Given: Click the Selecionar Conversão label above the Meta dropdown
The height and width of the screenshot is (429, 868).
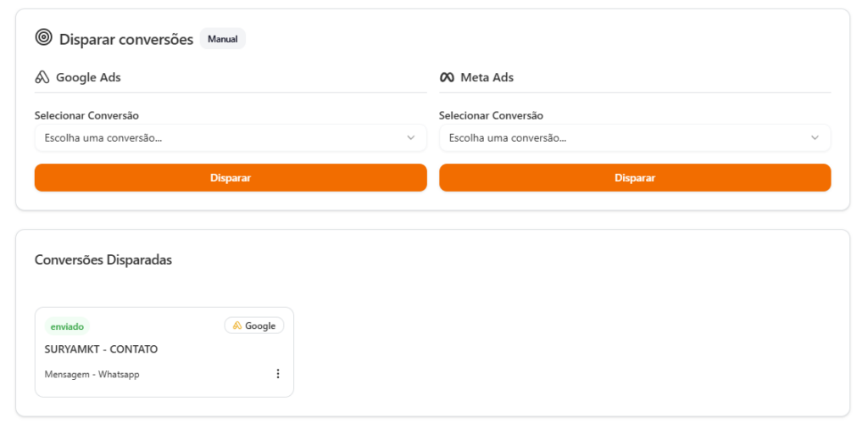Looking at the screenshot, I should point(491,115).
